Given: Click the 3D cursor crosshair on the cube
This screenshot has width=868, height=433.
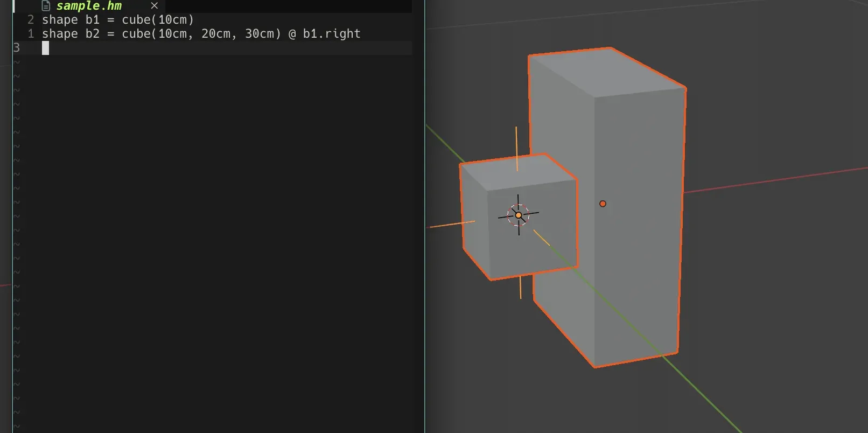Looking at the screenshot, I should (x=519, y=215).
